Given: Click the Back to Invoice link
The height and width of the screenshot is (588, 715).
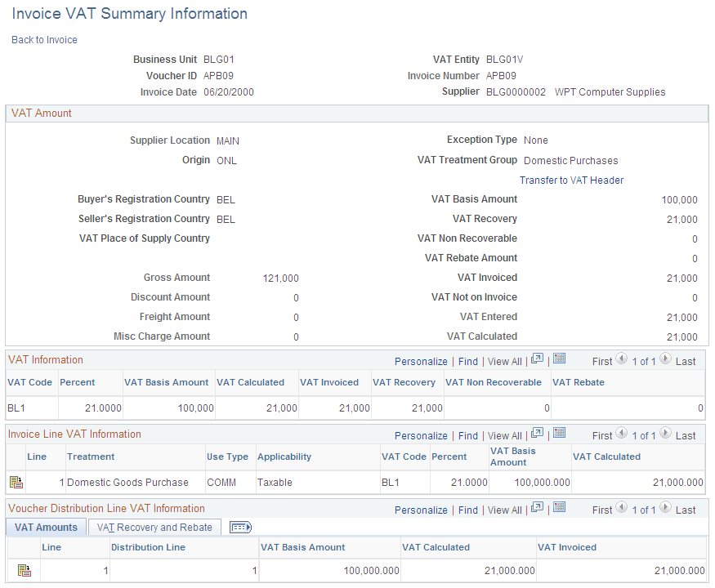Looking at the screenshot, I should pos(43,39).
